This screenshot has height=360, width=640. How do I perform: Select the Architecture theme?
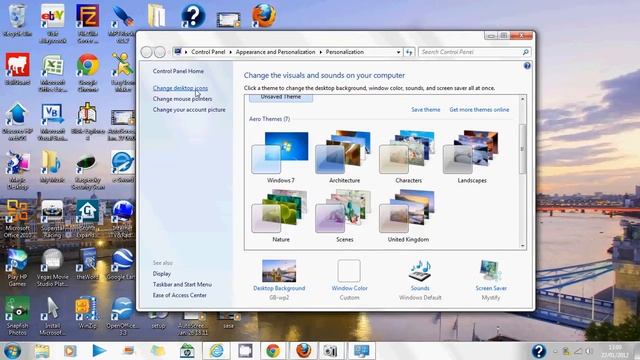tap(344, 157)
